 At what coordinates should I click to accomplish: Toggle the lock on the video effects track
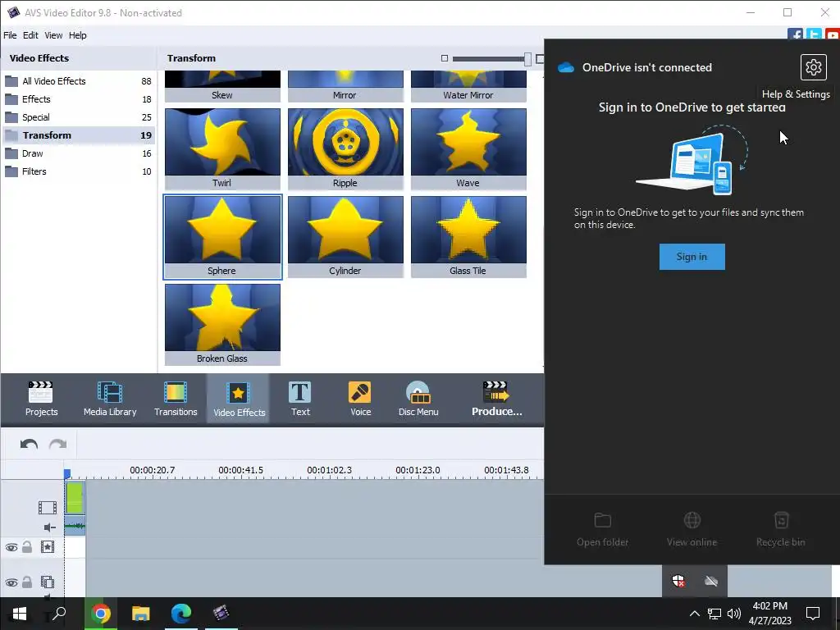[27, 547]
